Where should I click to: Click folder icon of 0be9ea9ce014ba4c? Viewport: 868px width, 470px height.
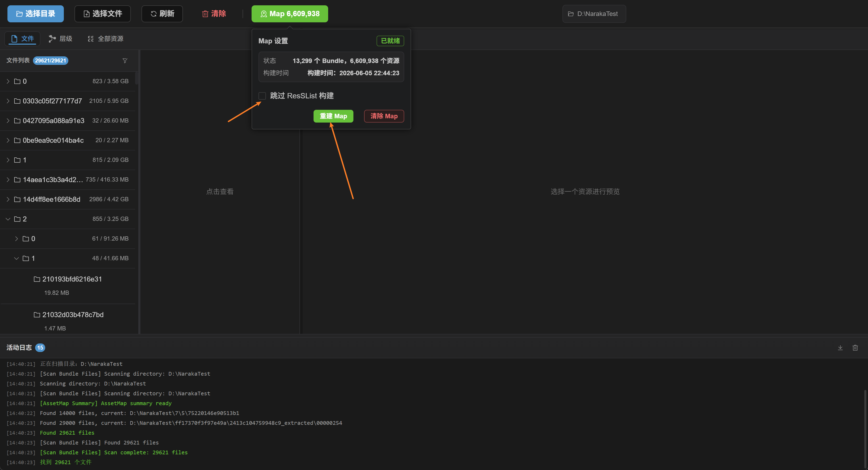pyautogui.click(x=17, y=140)
